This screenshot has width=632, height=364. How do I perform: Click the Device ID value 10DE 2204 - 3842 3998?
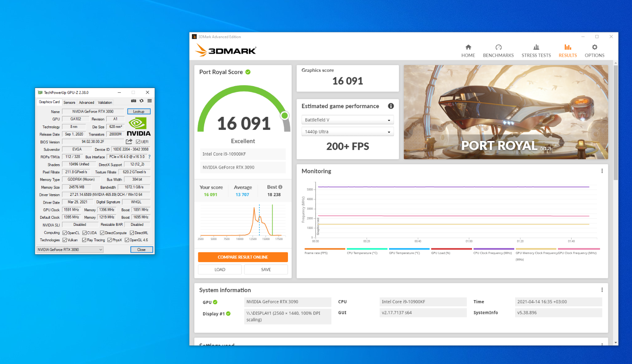pos(131,149)
